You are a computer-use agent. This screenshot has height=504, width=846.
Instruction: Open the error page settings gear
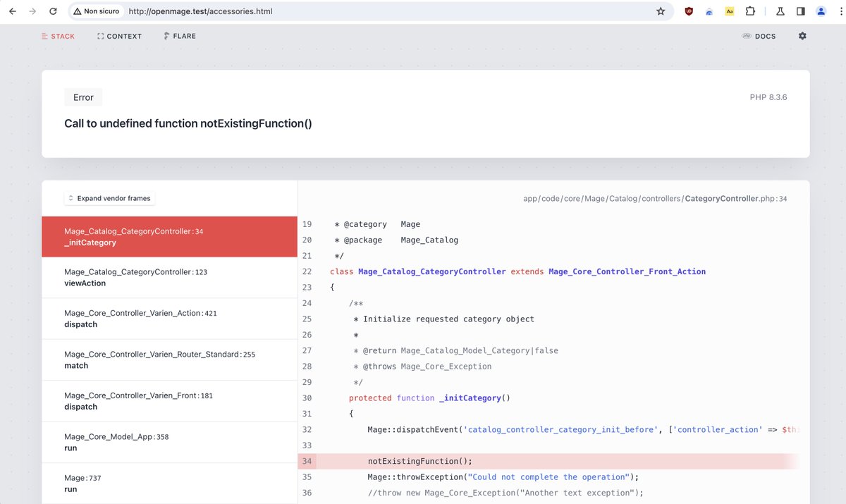pos(802,36)
